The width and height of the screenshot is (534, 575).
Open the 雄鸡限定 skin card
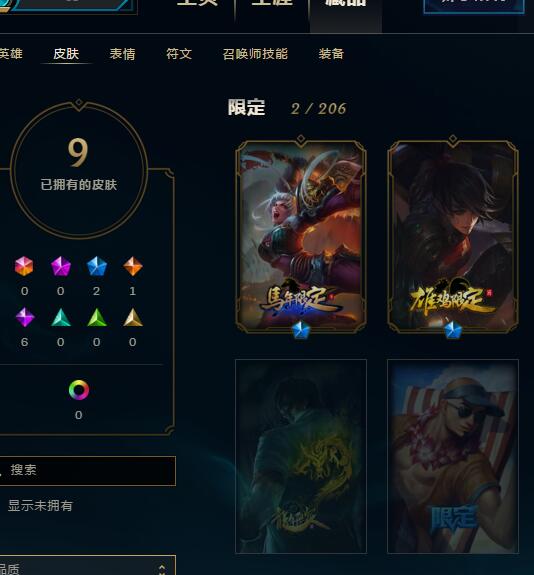point(453,237)
